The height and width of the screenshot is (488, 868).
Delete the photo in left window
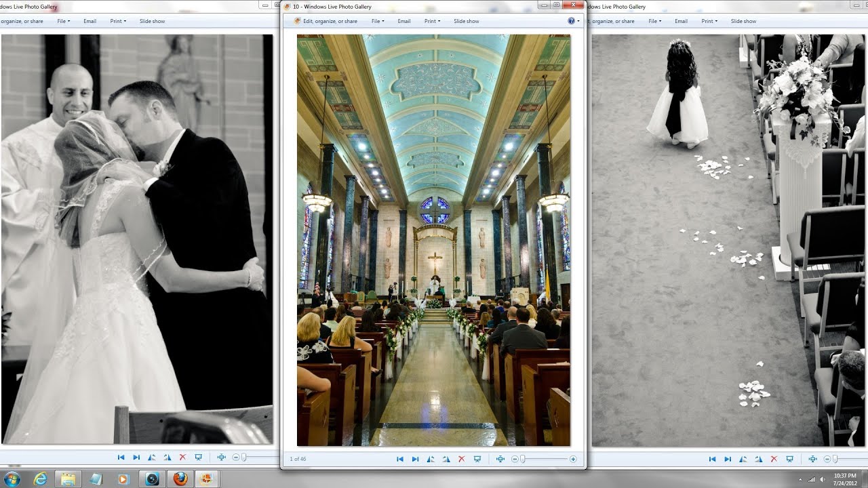(183, 457)
